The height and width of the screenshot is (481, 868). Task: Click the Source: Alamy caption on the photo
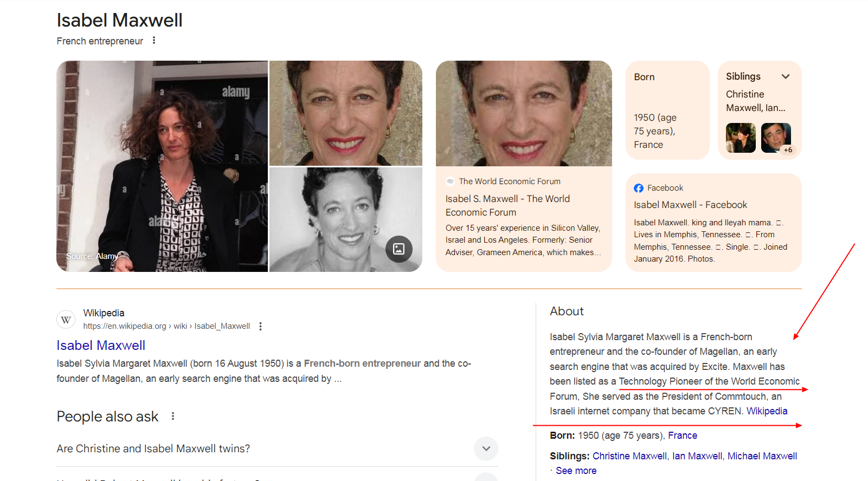coord(92,256)
